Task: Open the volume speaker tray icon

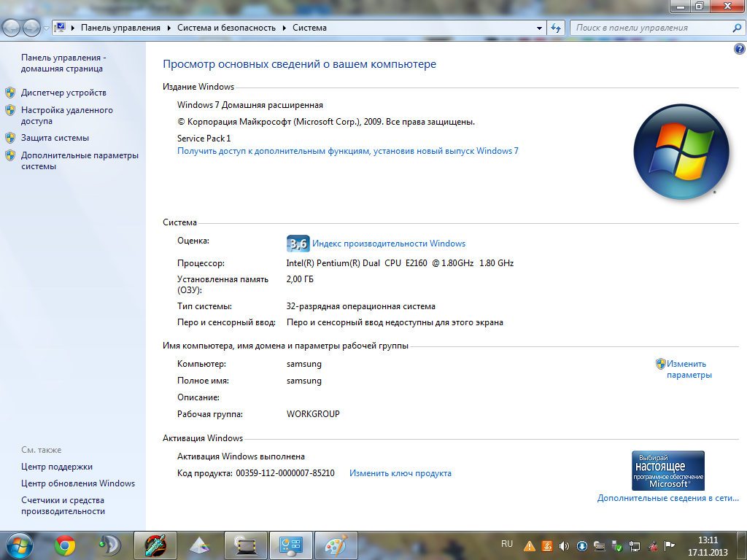Action: click(x=564, y=546)
